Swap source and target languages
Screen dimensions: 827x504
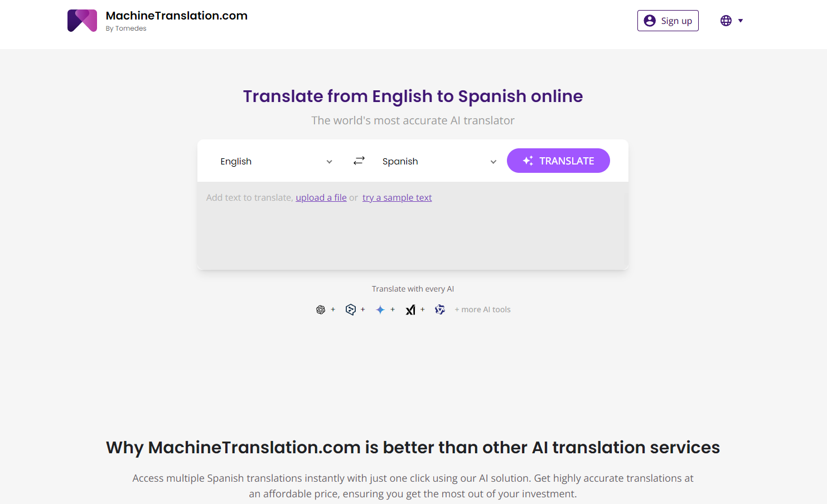pyautogui.click(x=359, y=161)
